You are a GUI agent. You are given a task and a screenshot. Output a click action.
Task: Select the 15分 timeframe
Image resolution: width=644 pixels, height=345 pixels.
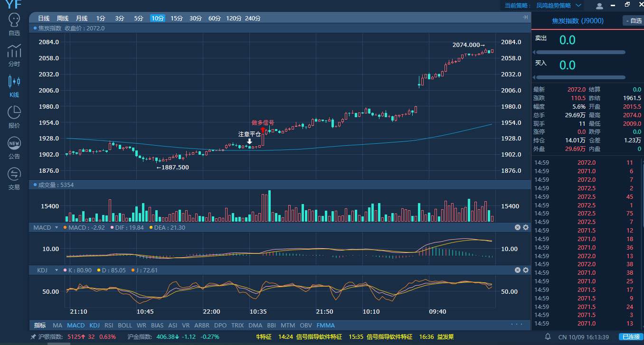point(177,18)
